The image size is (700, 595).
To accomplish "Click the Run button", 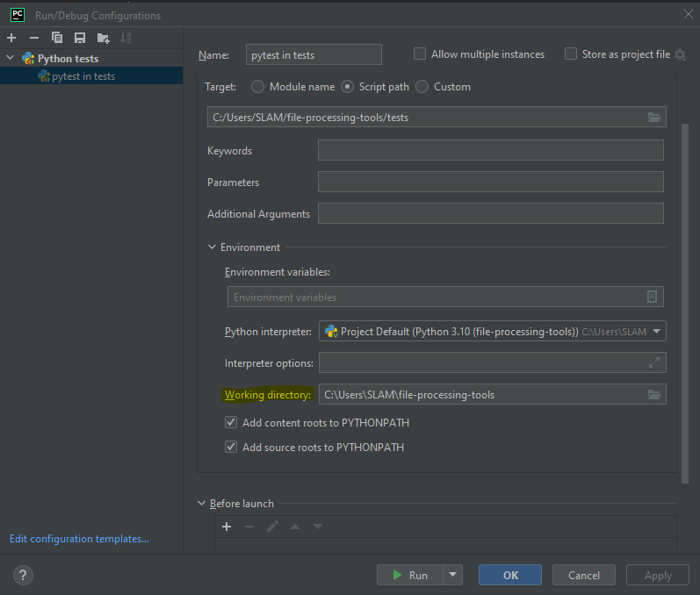I will (410, 575).
